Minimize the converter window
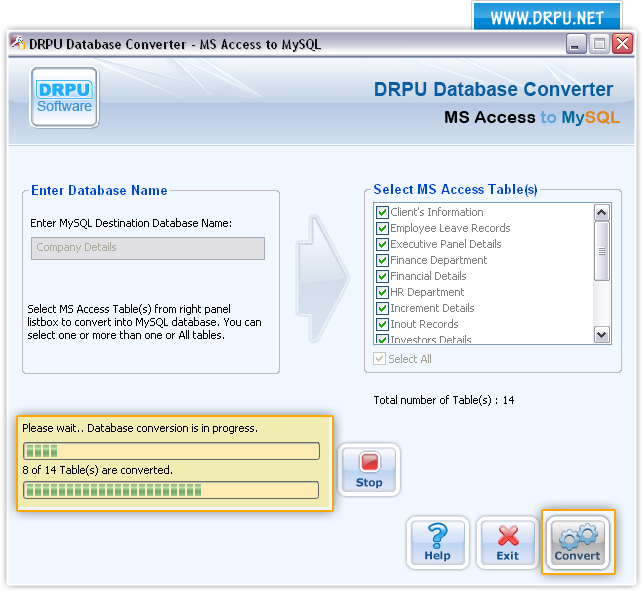Screen dimensions: 643x592 pyautogui.click(x=576, y=44)
